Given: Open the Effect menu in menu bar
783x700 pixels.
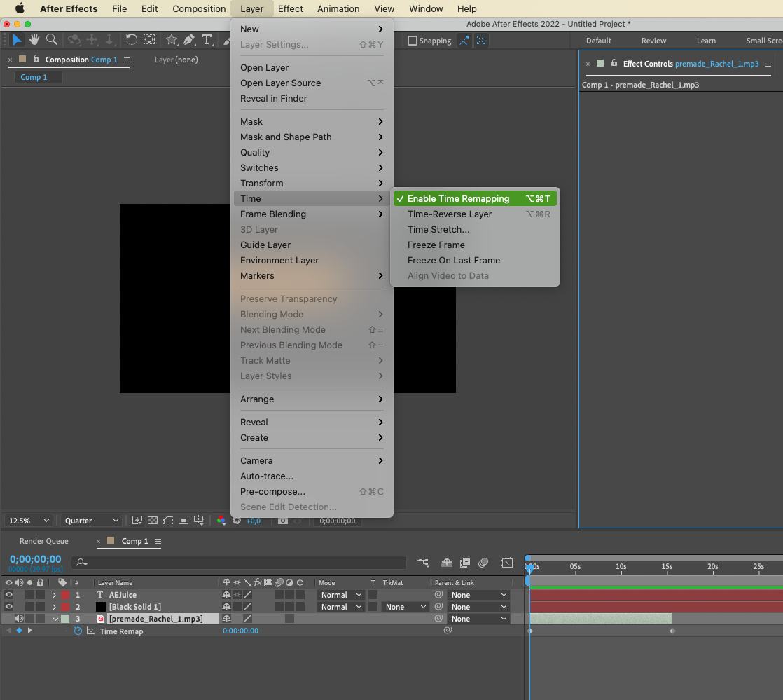Looking at the screenshot, I should (x=290, y=9).
